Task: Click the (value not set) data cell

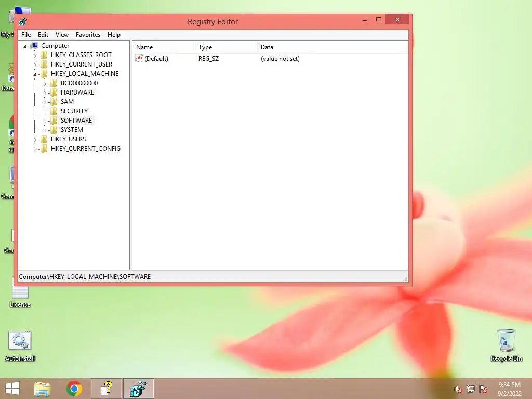Action: pyautogui.click(x=280, y=58)
